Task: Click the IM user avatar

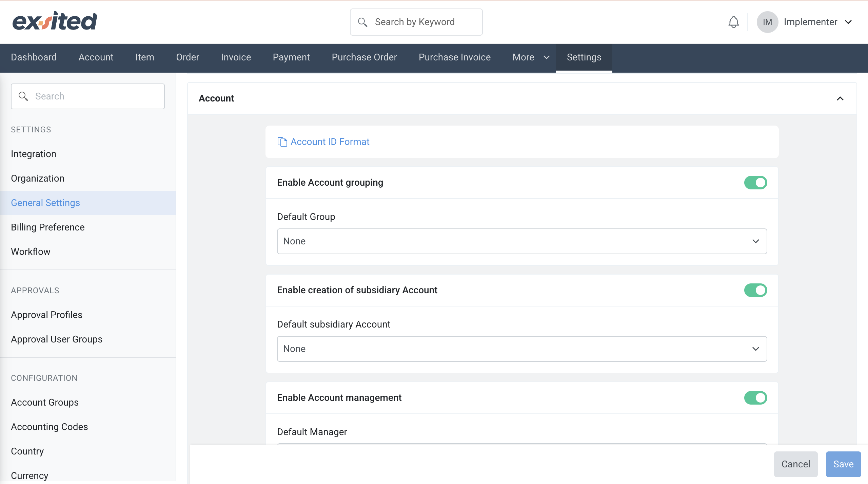Action: click(767, 22)
